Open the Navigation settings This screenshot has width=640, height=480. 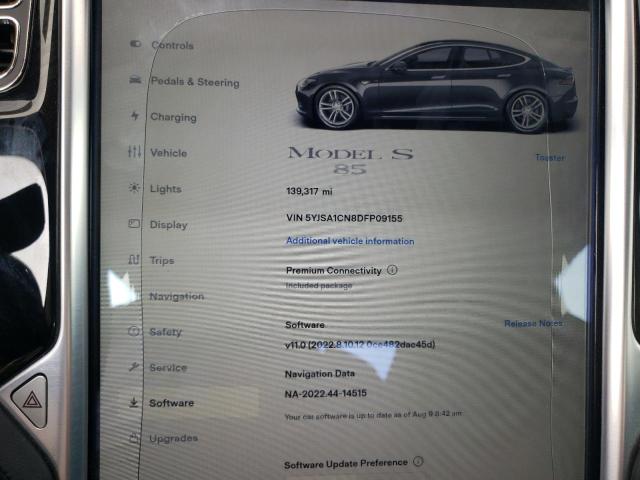tap(177, 296)
